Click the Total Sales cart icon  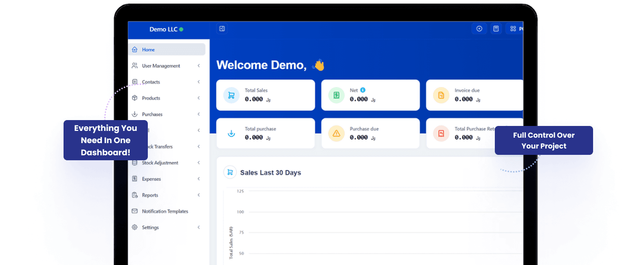(x=231, y=95)
